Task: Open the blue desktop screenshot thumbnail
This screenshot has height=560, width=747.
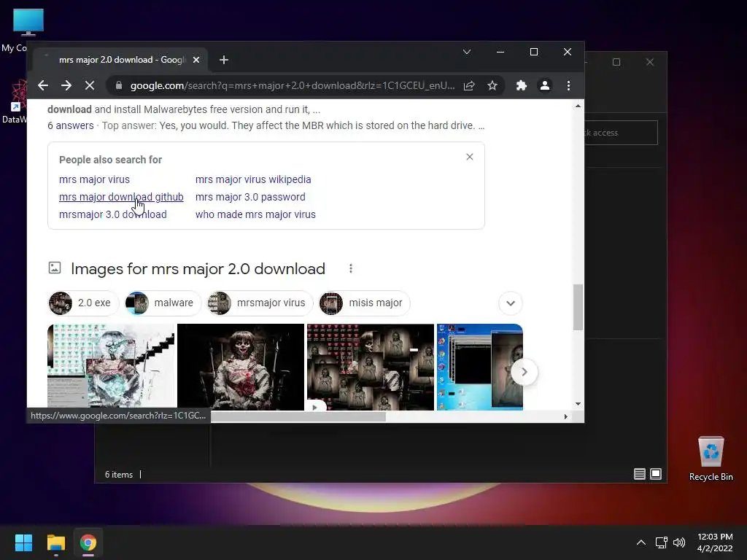Action: pyautogui.click(x=480, y=367)
